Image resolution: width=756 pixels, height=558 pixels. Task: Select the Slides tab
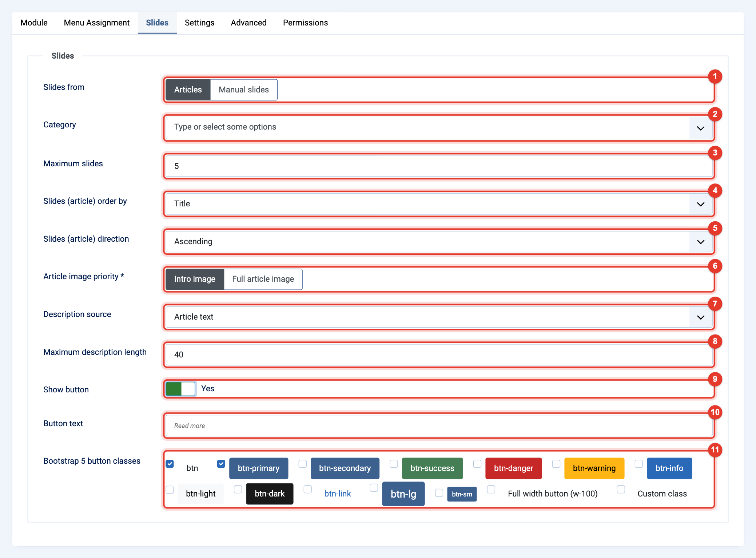click(x=157, y=23)
